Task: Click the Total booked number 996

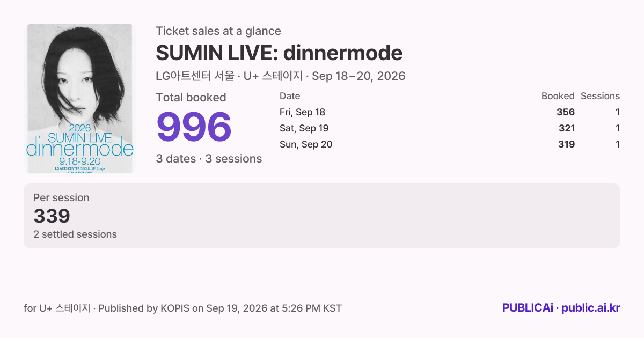Action: click(194, 128)
